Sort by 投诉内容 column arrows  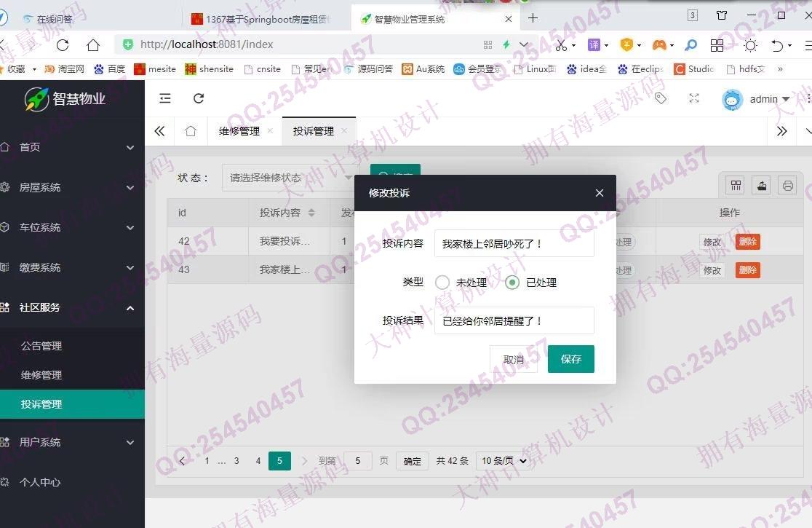point(311,213)
